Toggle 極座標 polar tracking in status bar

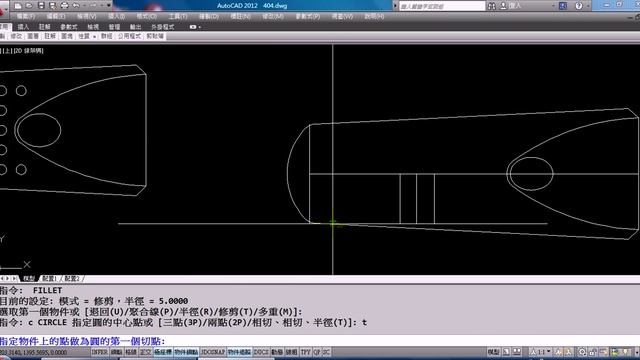[163, 352]
